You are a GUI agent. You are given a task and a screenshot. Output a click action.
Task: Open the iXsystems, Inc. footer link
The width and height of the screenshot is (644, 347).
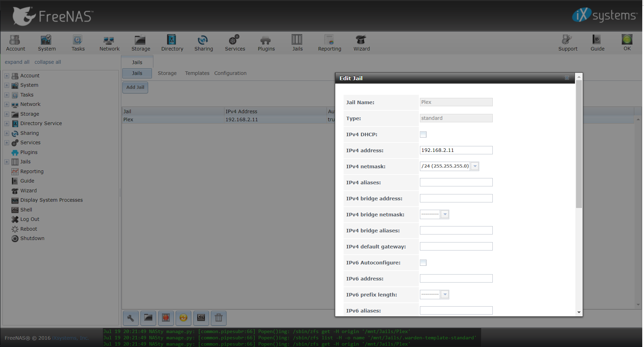point(70,338)
